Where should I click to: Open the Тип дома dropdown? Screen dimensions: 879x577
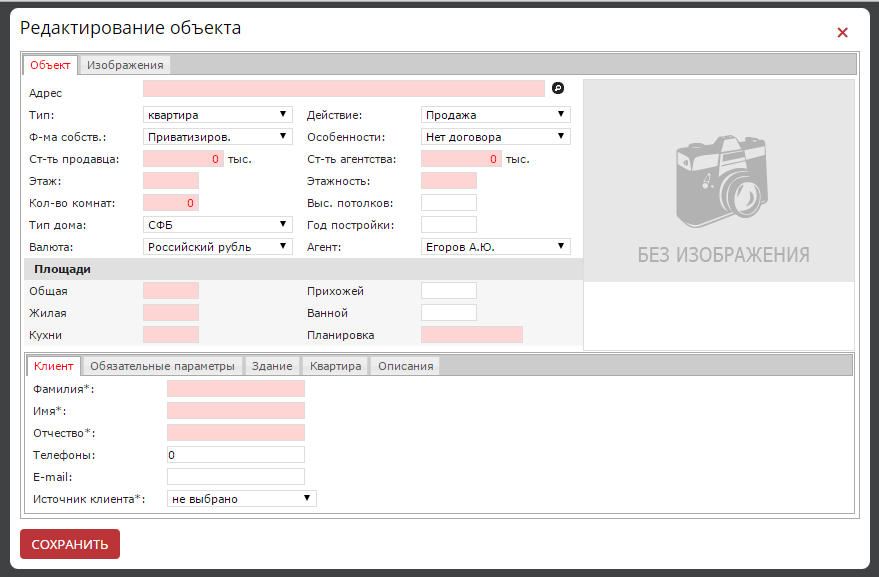coord(217,225)
